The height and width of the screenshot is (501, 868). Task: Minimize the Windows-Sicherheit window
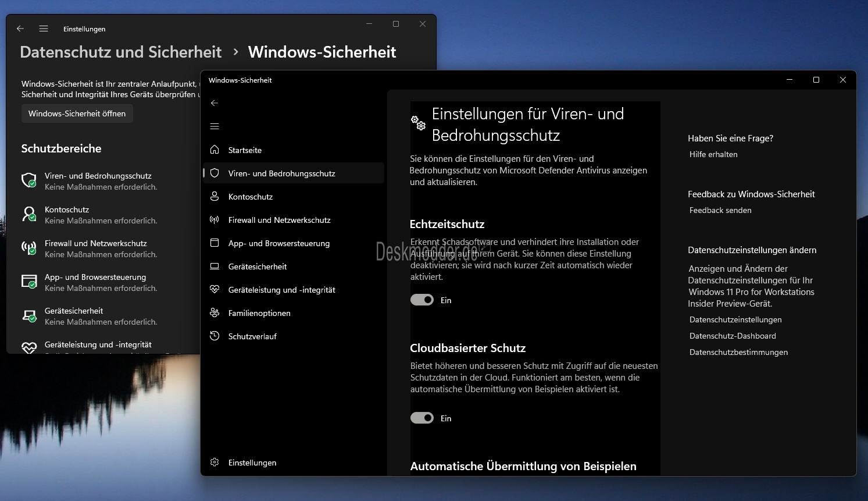click(x=790, y=80)
